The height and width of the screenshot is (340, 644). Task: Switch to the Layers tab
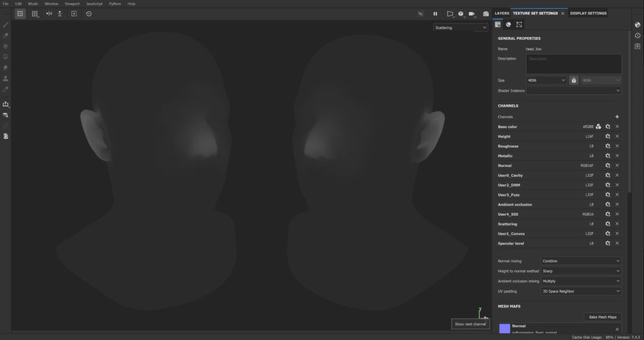click(501, 13)
